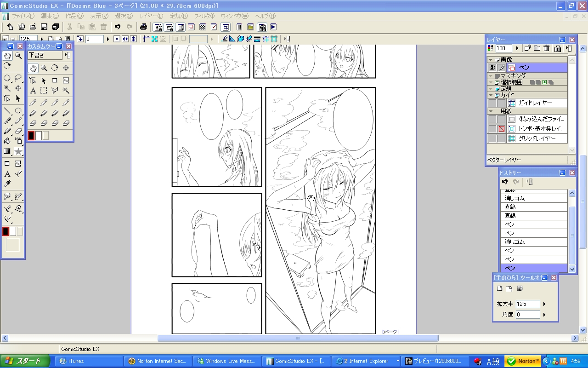Open the フィルタ(I) menu
588x368 pixels.
click(204, 16)
